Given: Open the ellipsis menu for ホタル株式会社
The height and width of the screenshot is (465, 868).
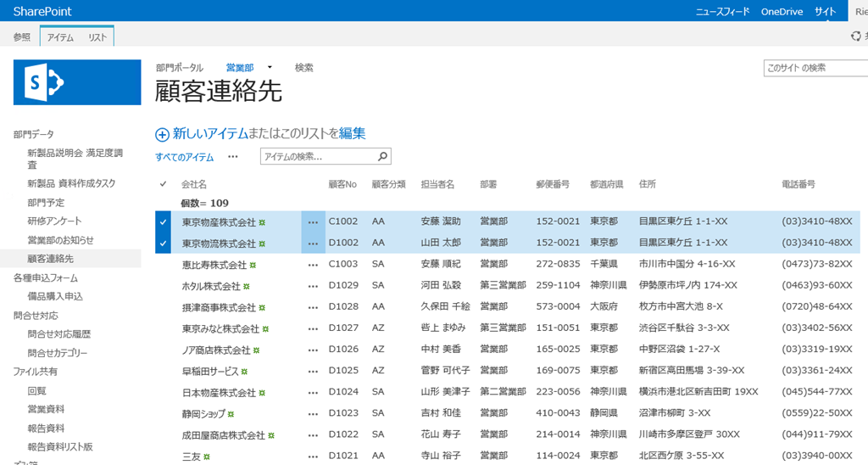Looking at the screenshot, I should tap(313, 286).
